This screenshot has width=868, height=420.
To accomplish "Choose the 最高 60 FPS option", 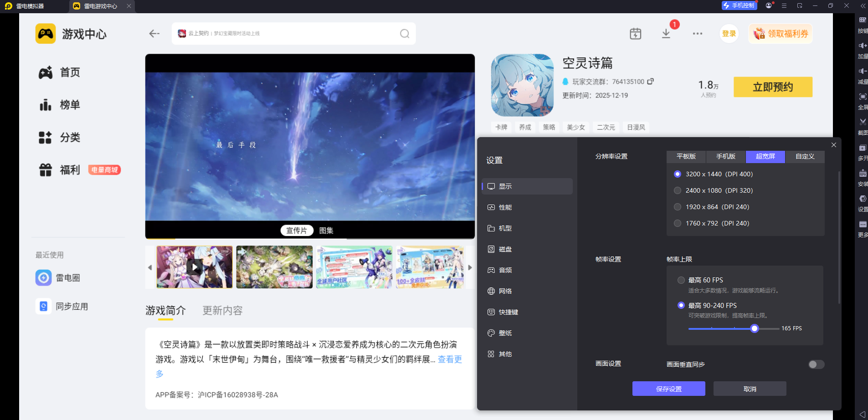I will pyautogui.click(x=681, y=280).
